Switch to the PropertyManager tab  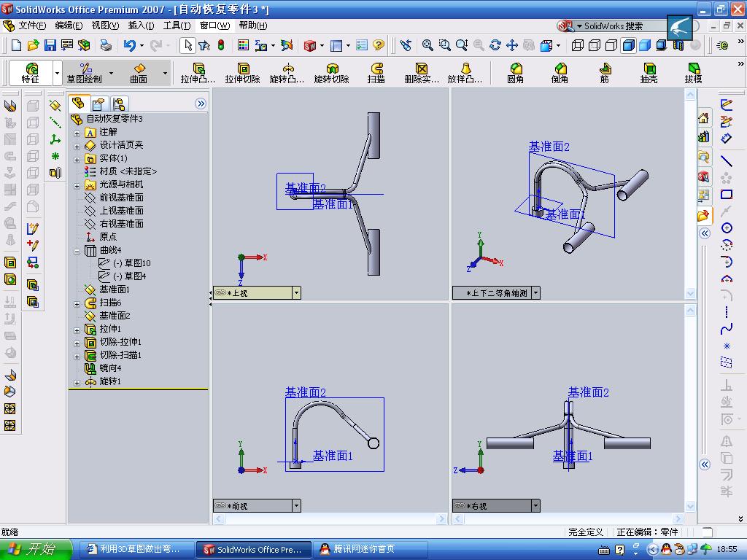click(x=98, y=104)
